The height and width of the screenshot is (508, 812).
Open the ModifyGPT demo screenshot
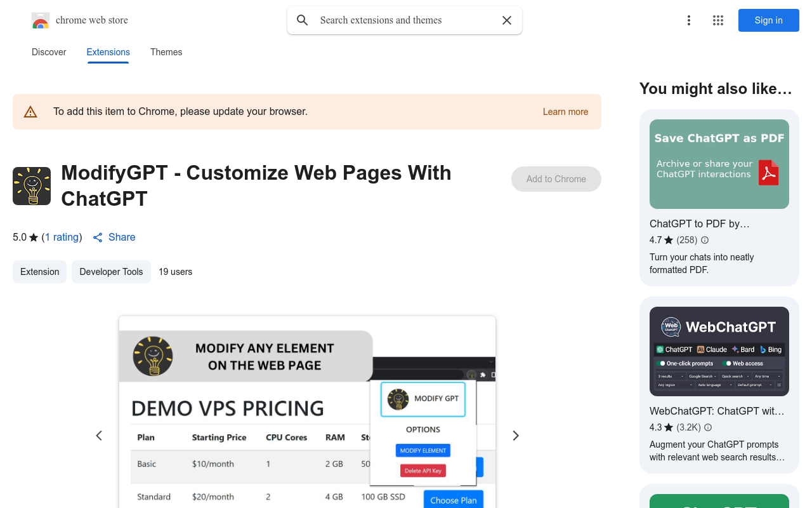307,412
